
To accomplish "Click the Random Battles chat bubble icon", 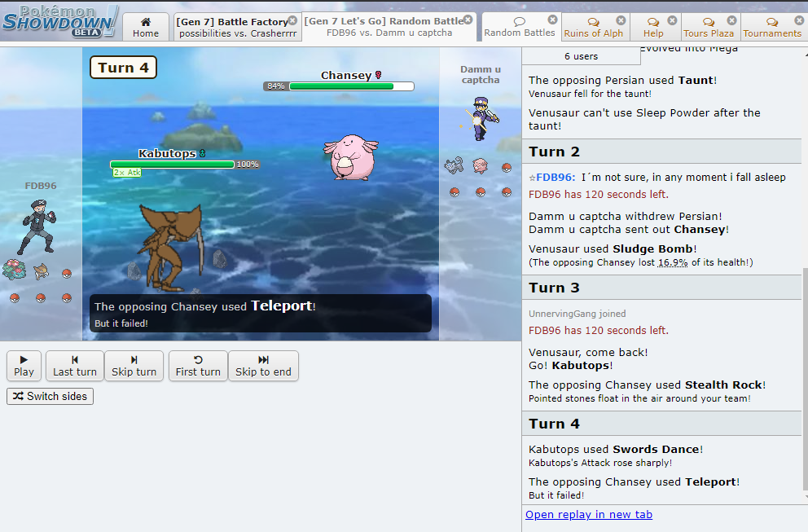I will coord(520,21).
